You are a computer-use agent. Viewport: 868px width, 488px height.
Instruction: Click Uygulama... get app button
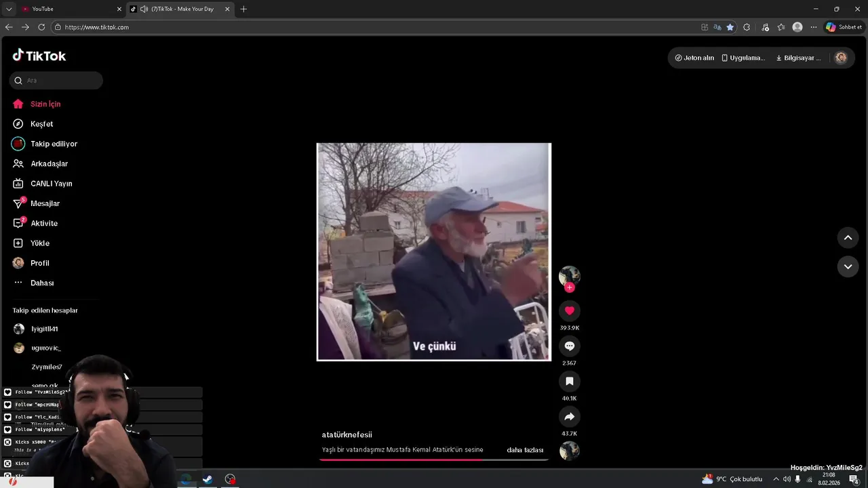coord(743,58)
